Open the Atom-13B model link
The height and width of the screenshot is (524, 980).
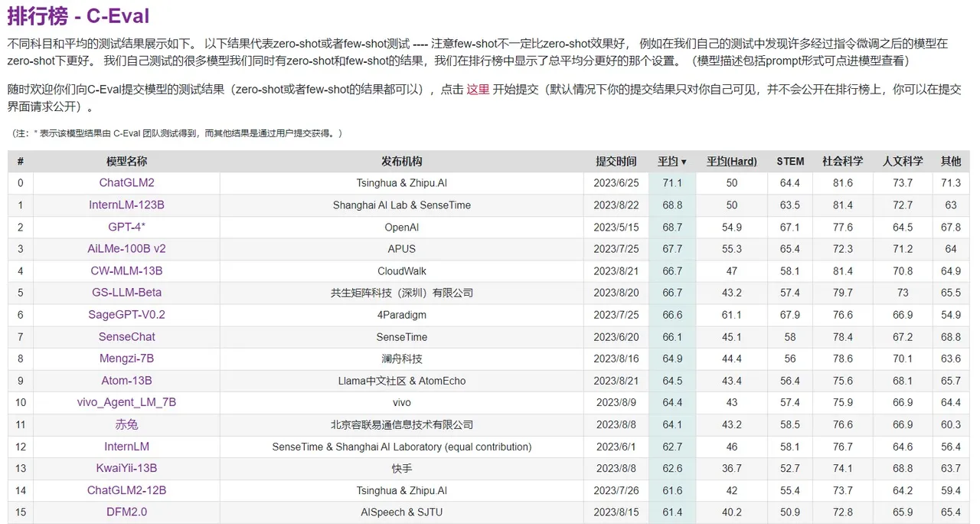[126, 381]
